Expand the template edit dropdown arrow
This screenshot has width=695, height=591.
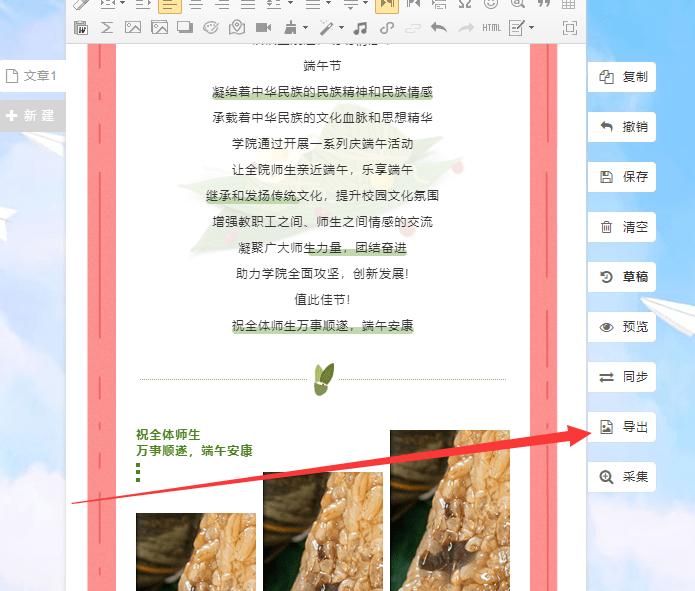pyautogui.click(x=531, y=28)
